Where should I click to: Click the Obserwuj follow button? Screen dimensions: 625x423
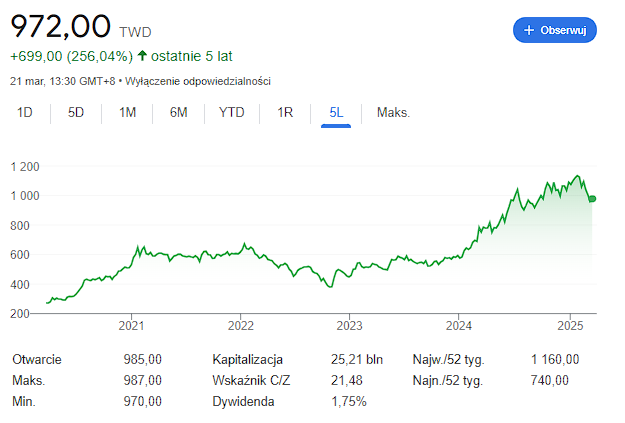coord(555,30)
